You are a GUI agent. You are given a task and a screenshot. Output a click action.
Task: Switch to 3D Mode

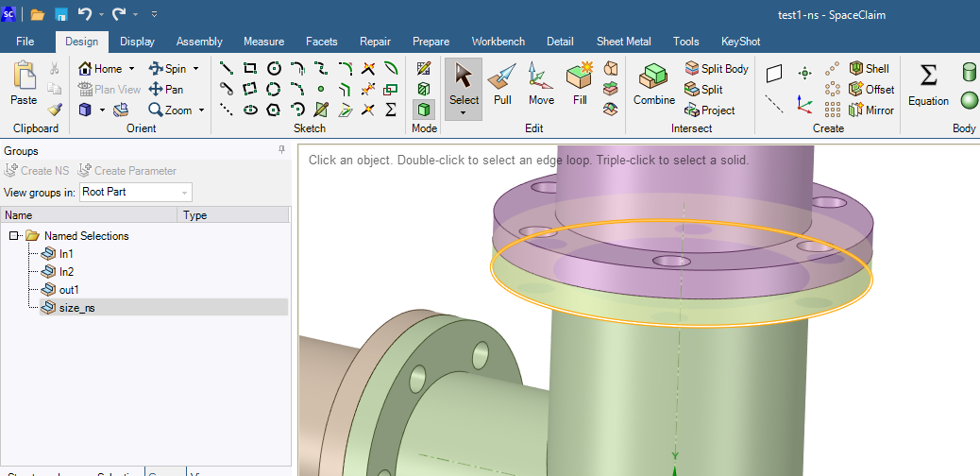tap(424, 110)
